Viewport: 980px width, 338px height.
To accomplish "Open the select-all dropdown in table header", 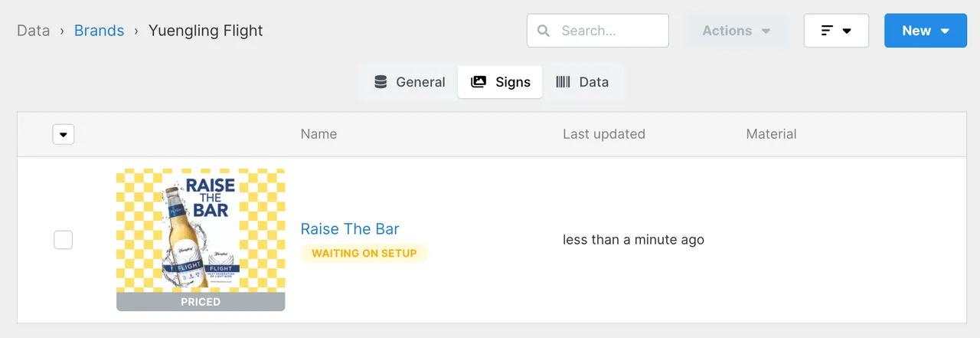I will point(63,134).
